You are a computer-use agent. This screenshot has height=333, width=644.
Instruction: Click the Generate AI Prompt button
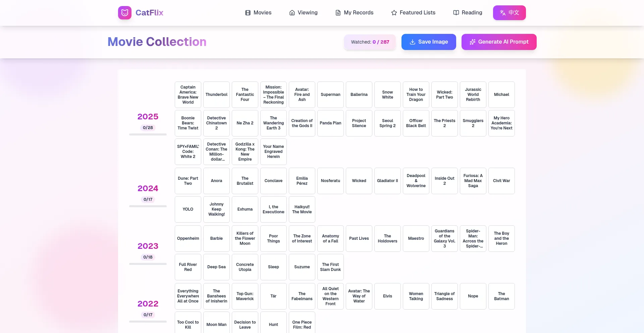(x=499, y=42)
